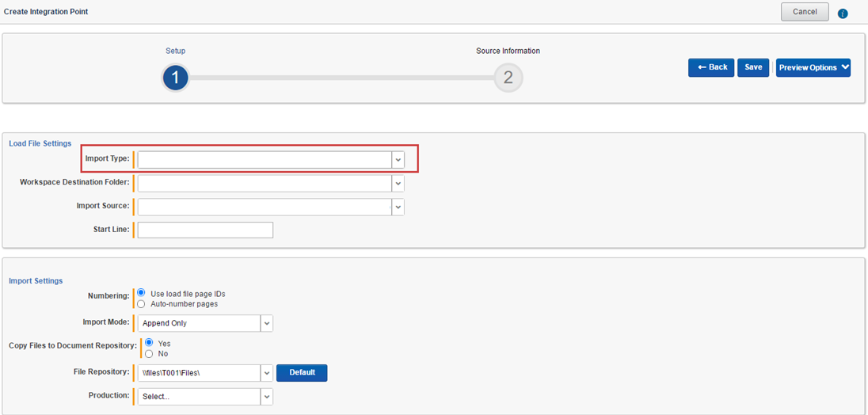868x415 pixels.
Task: Choose No for Copy Files to Document Repository
Action: pos(148,353)
